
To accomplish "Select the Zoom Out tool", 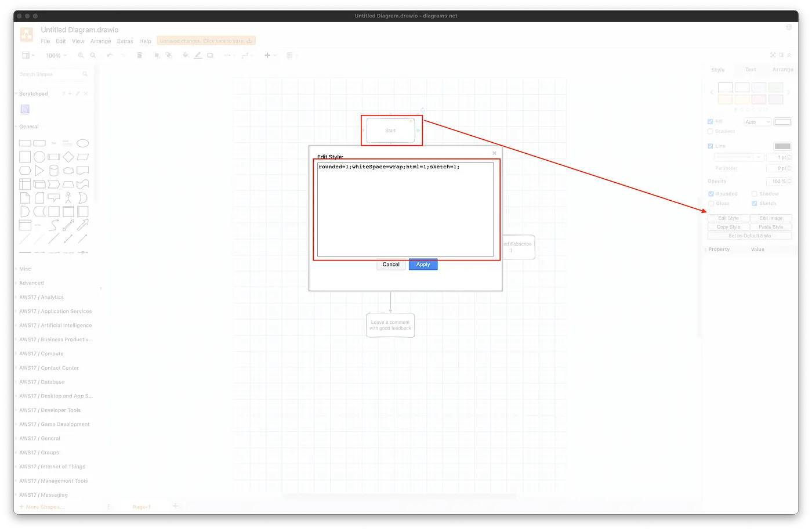I will pyautogui.click(x=93, y=55).
